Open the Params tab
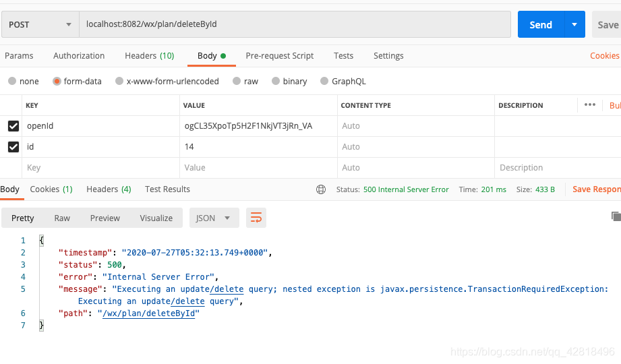The width and height of the screenshot is (621, 364). click(19, 56)
